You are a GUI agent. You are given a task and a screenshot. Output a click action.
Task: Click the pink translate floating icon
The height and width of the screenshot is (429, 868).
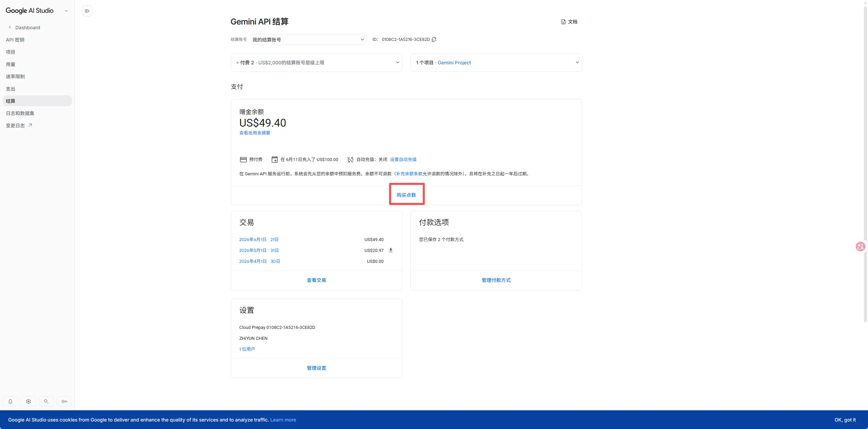[860, 247]
